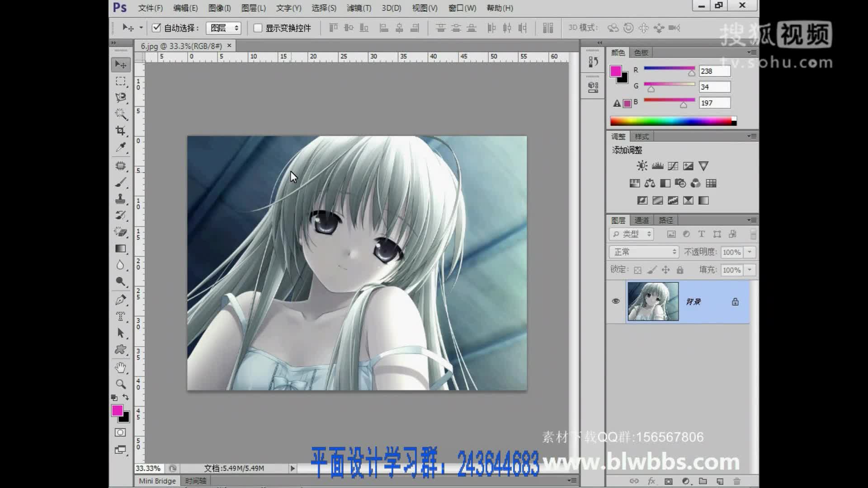
Task: Select the Quick Selection tool
Action: point(121,114)
